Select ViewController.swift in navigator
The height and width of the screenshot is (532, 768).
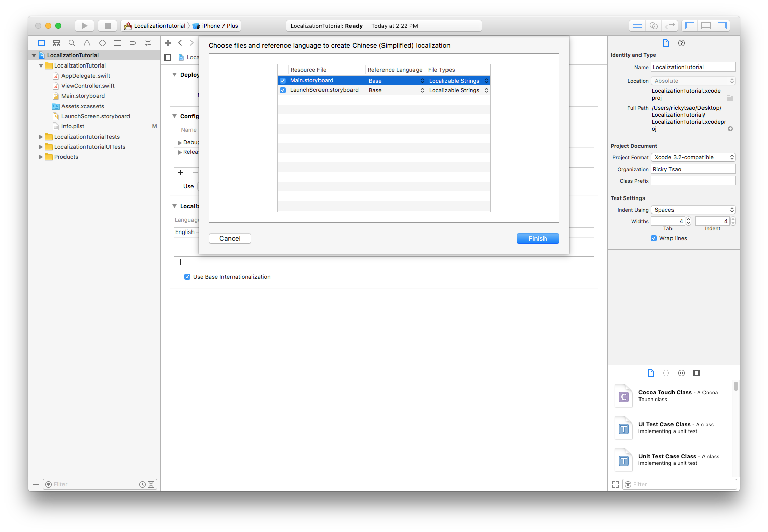(88, 86)
